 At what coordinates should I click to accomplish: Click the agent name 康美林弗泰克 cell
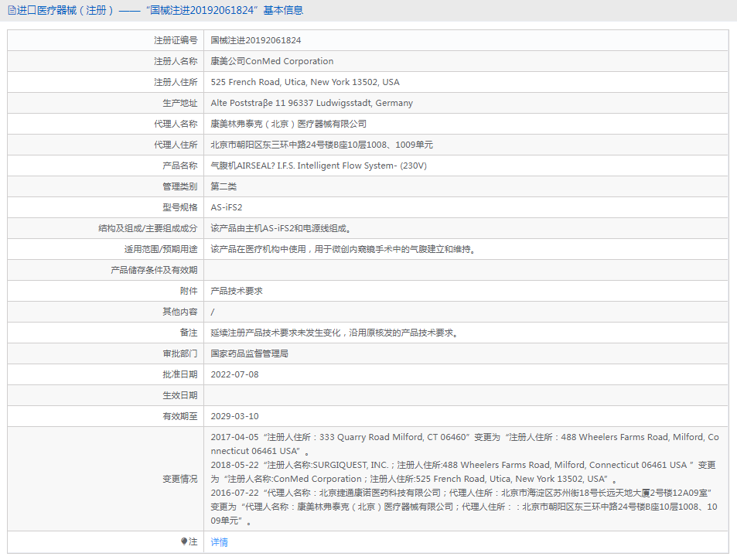click(x=288, y=124)
